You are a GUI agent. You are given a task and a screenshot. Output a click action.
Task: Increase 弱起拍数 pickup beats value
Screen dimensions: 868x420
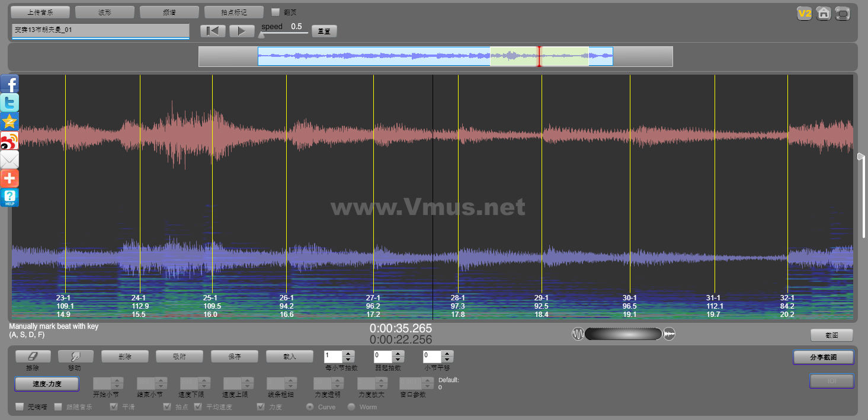coord(399,354)
